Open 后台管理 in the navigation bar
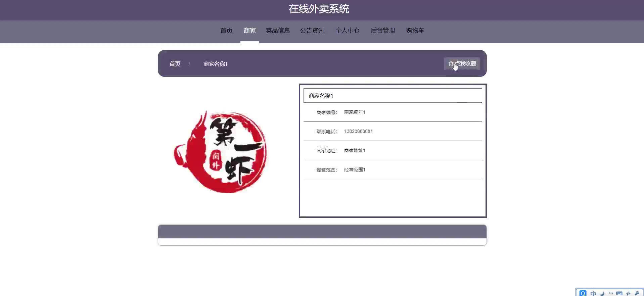644x296 pixels. (x=383, y=31)
